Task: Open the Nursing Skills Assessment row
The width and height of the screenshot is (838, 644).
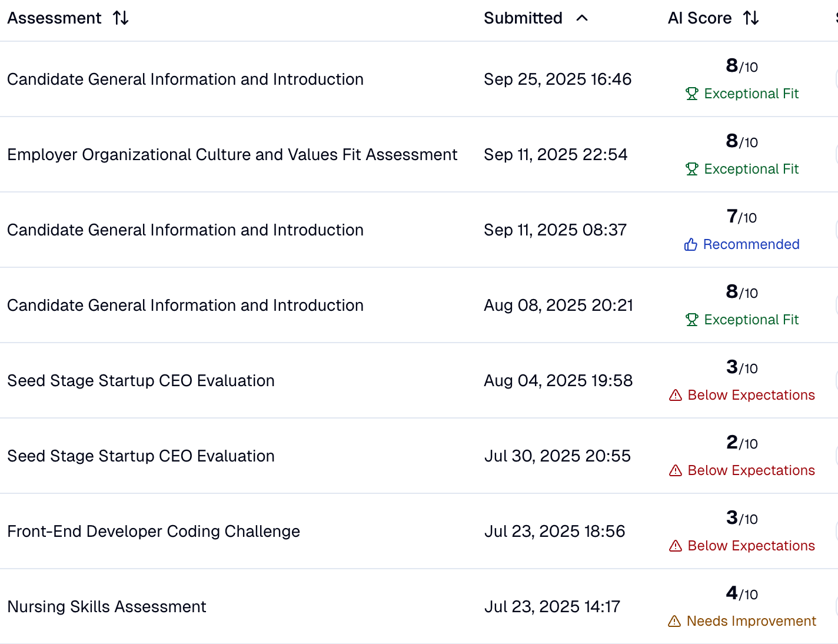Action: tap(107, 606)
